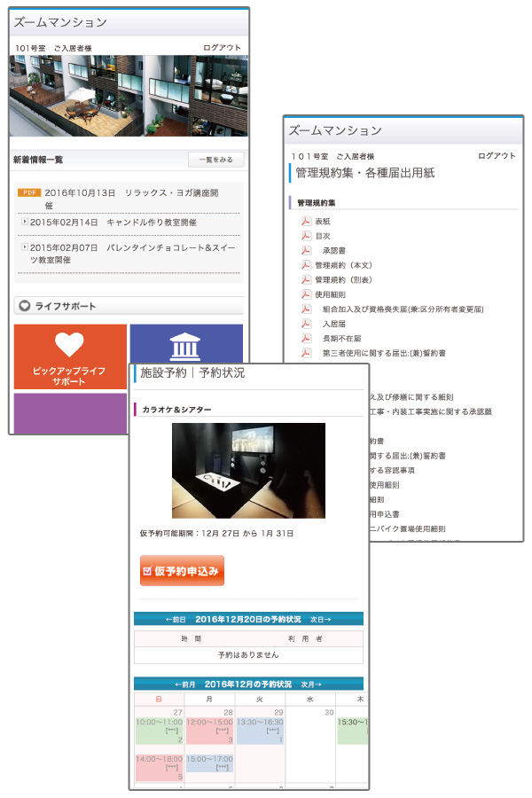Open the ピックアップライフサポート heart tile
This screenshot has height=798, width=532.
(71, 356)
